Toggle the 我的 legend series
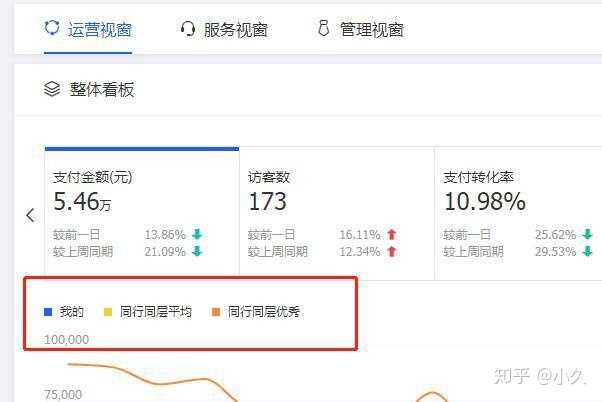The height and width of the screenshot is (402, 602). tap(64, 312)
